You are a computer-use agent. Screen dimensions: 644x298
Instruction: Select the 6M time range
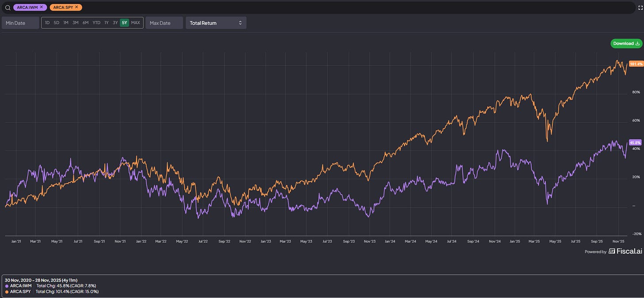pyautogui.click(x=85, y=23)
